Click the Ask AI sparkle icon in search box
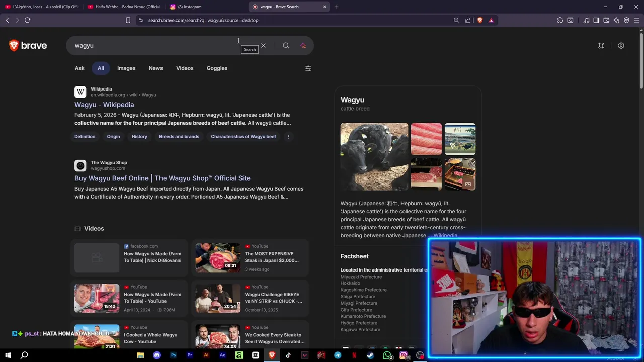 point(303,46)
